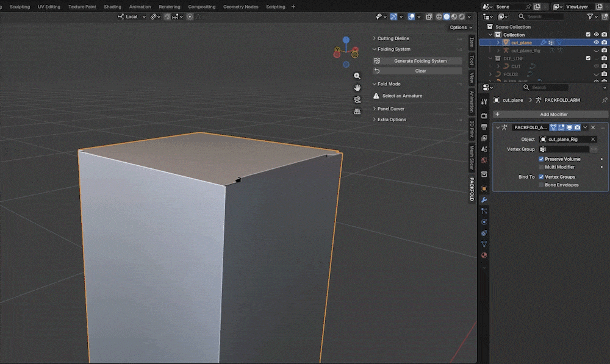The width and height of the screenshot is (610, 364).
Task: Toggle X-ray in viewport header
Action: pos(429,16)
